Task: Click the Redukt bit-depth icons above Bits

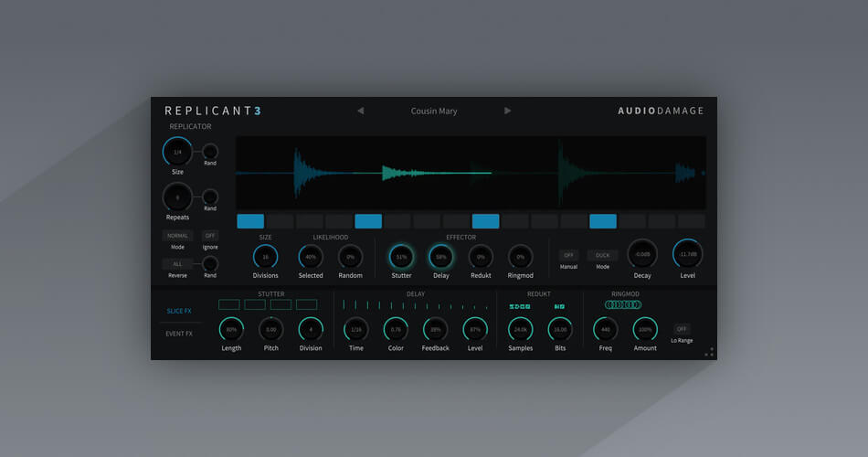Action: click(x=560, y=306)
